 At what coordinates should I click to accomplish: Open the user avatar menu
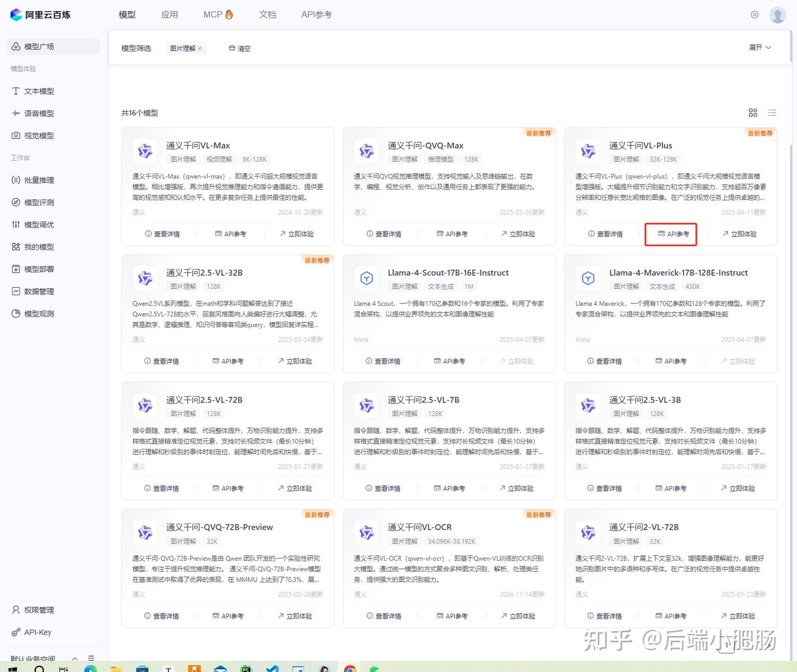778,15
